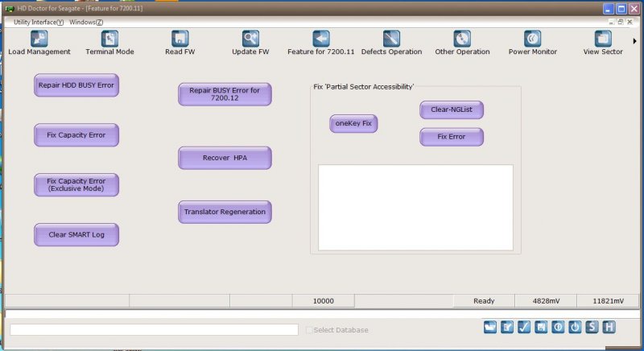Click the H icon in bottom bar
Viewport: 644px width, 351px height.
(609, 327)
